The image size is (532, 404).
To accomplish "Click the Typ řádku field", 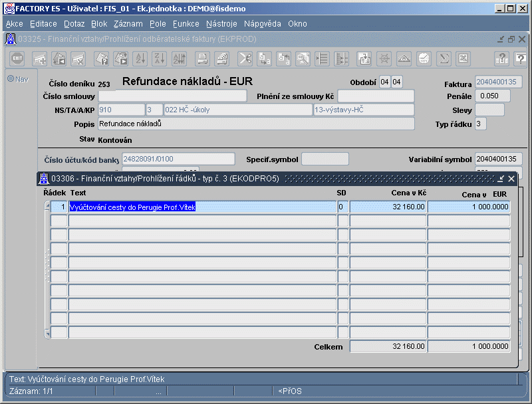I will point(480,124).
